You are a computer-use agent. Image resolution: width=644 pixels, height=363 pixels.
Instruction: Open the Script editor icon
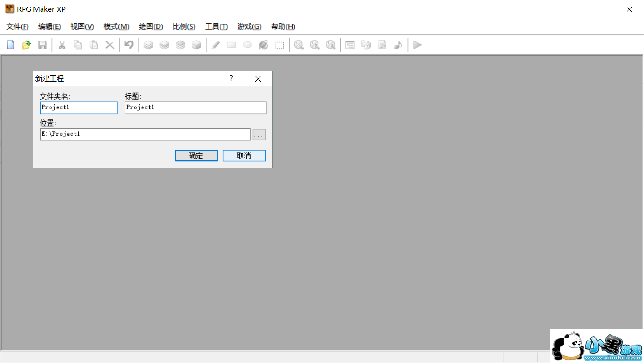click(382, 45)
